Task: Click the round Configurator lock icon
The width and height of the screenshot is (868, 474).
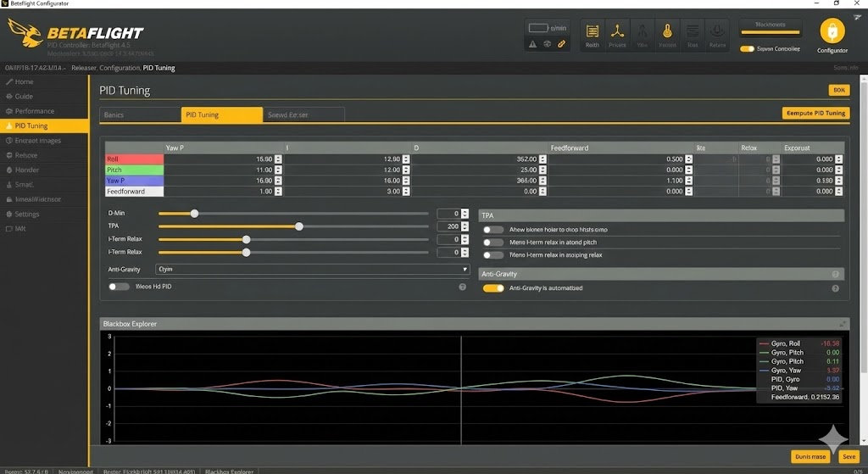Action: pyautogui.click(x=832, y=31)
